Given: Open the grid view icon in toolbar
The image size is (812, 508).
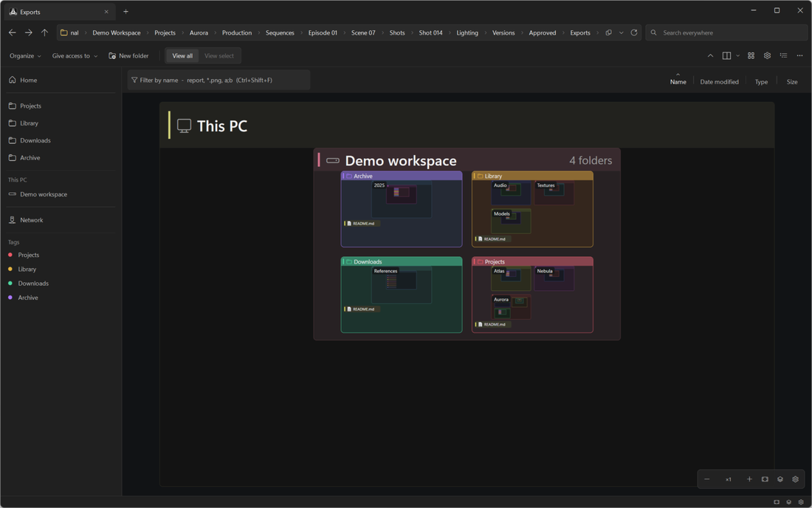Looking at the screenshot, I should coord(751,56).
